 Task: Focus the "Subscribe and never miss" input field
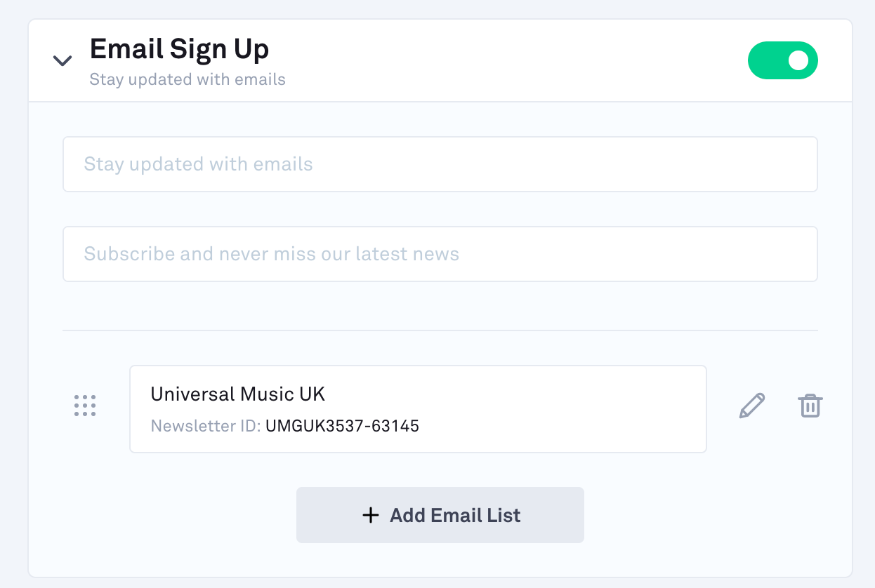440,254
